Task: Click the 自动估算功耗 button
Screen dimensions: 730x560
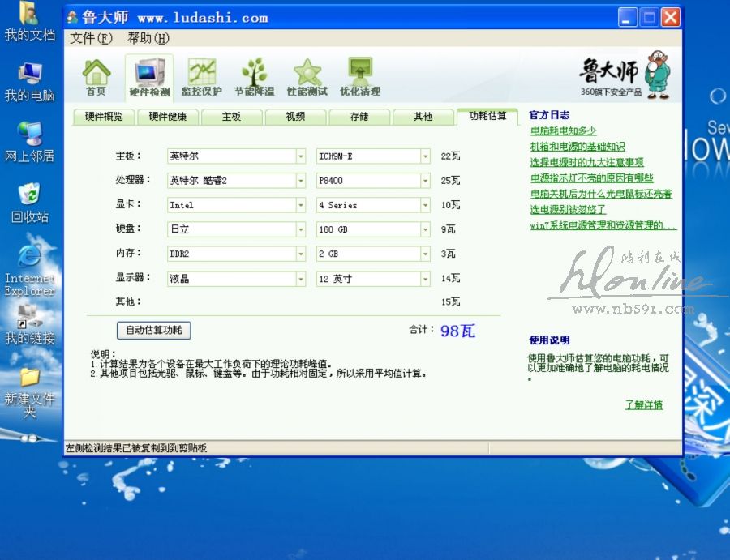Action: pos(154,331)
